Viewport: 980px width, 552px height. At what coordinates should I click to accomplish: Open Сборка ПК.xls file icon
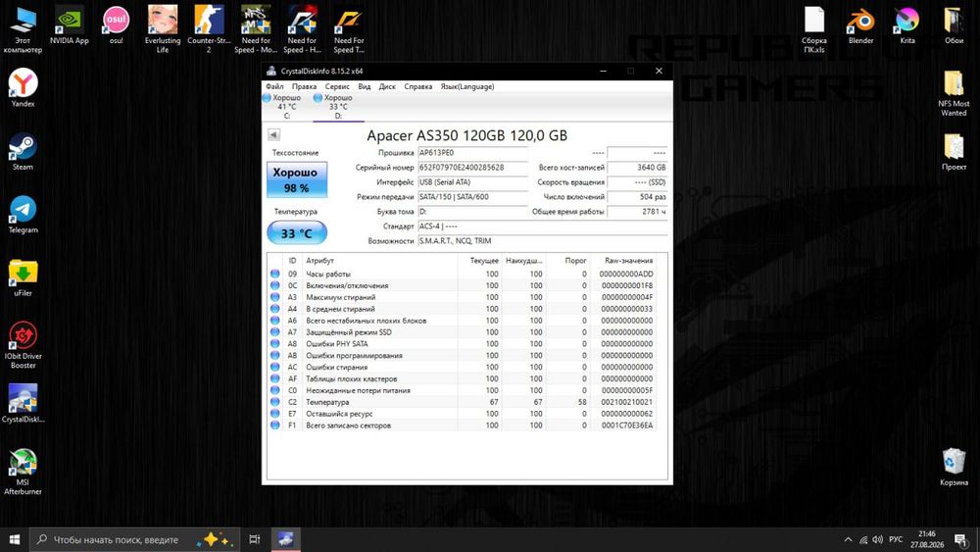(813, 29)
